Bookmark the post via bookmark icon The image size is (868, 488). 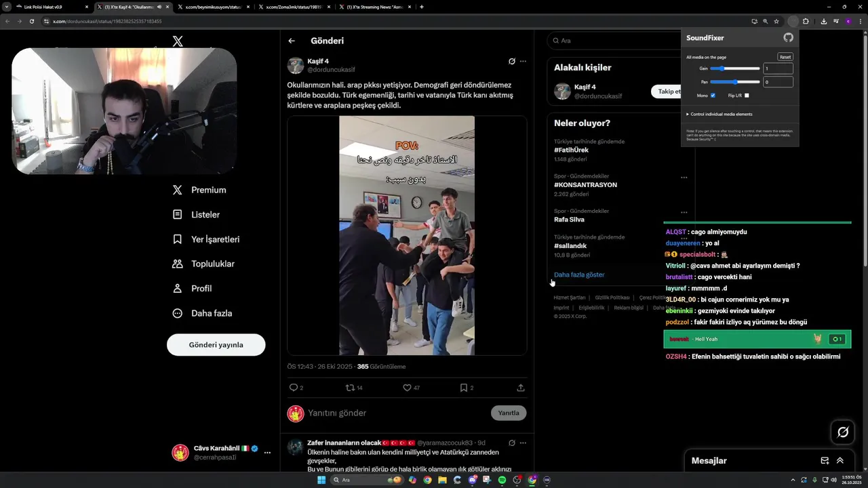point(464,388)
